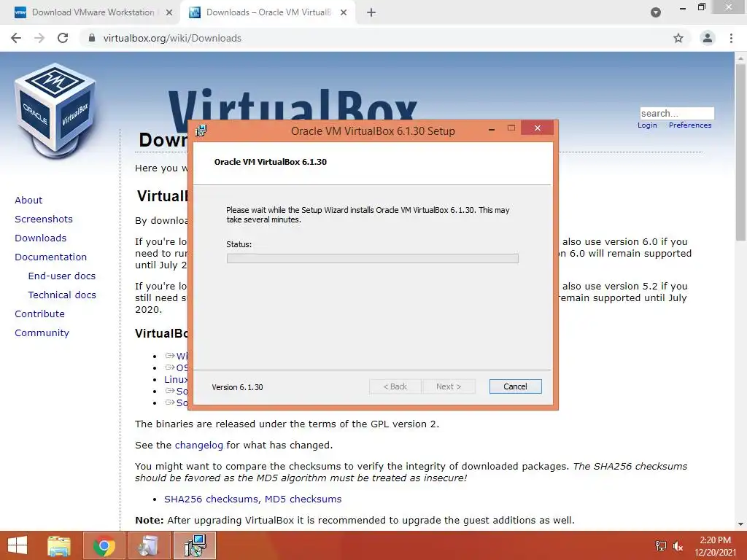Viewport: 747px width, 560px height.
Task: Select the Downloads – Oracle VM VirtualBox tab
Action: 268,13
